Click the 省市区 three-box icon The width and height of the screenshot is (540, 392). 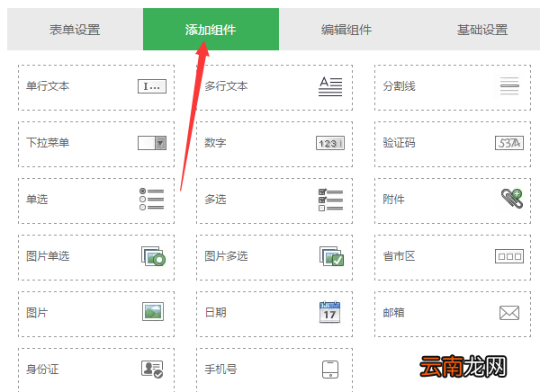[x=509, y=256]
